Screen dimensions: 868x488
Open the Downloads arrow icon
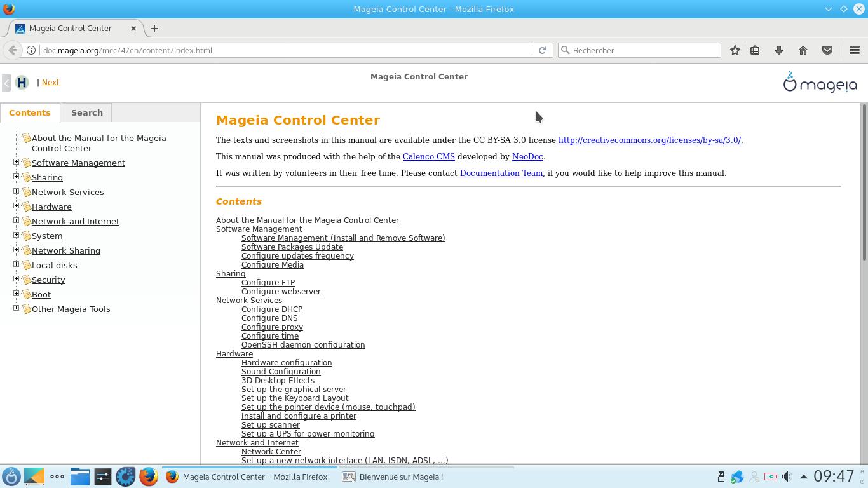(x=779, y=50)
